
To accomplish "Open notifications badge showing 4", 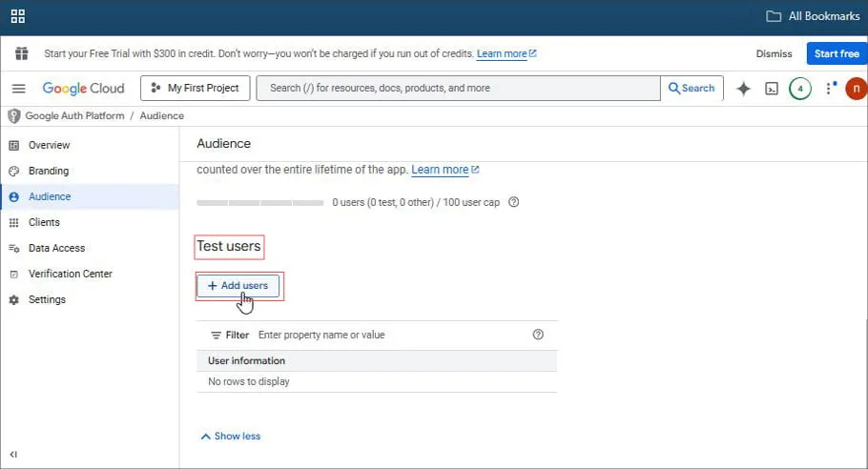I will click(x=799, y=89).
